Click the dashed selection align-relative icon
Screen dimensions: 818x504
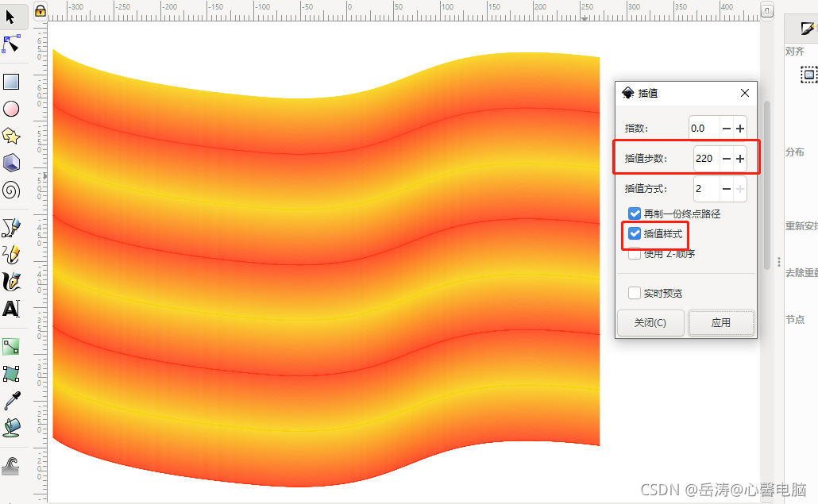click(x=808, y=75)
